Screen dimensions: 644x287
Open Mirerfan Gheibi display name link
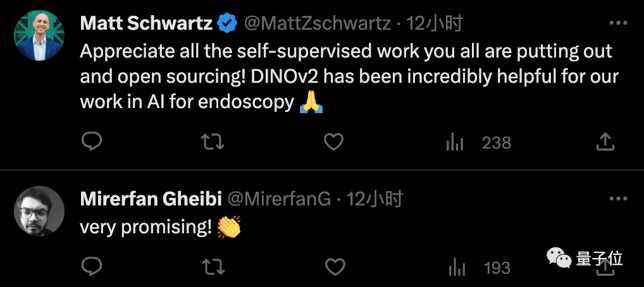(151, 199)
